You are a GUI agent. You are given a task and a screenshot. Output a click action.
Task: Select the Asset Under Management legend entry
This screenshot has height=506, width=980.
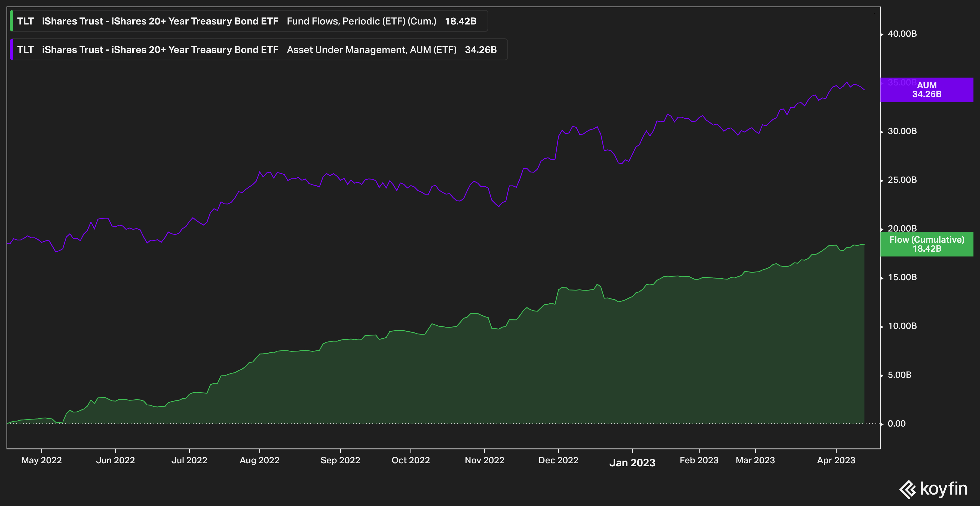259,50
